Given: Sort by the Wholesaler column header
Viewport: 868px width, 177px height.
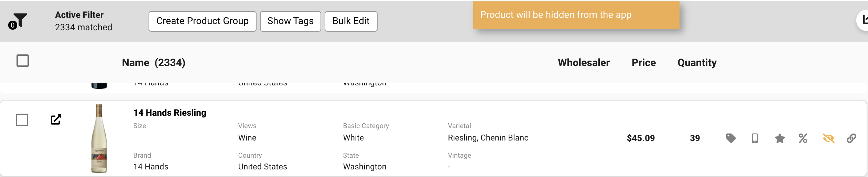Looking at the screenshot, I should [x=584, y=63].
